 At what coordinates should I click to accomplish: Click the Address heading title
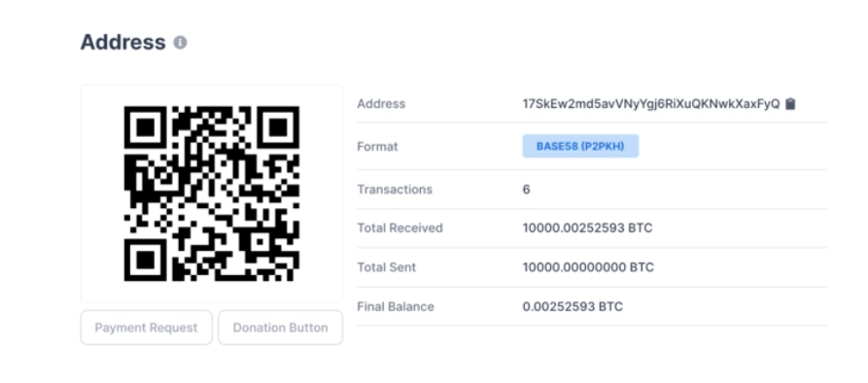click(122, 42)
